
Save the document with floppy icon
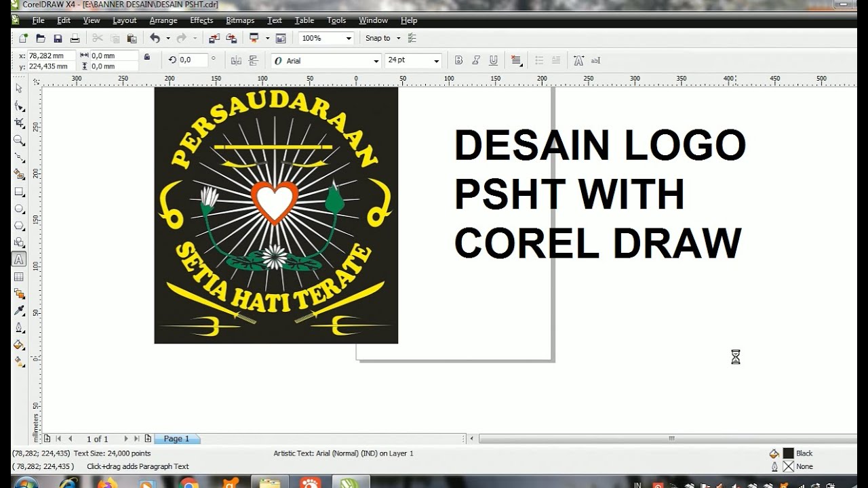[58, 39]
